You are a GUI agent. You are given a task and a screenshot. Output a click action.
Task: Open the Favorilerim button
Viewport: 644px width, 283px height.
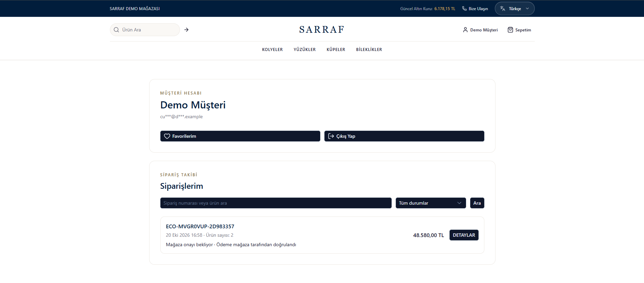[240, 136]
